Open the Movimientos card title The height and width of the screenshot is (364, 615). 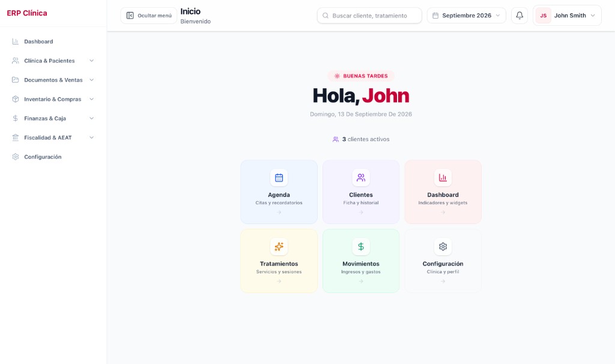(361, 264)
